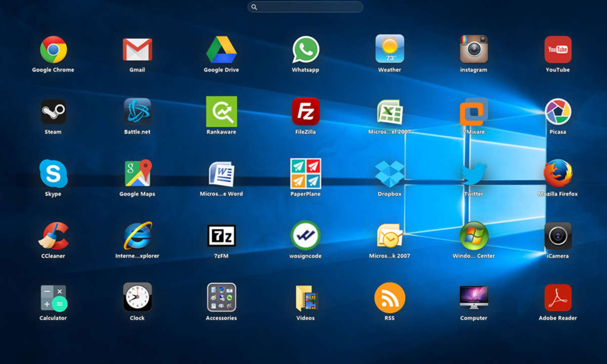Launch the Microsoft Office Word icon
Image resolution: width=607 pixels, height=364 pixels.
coord(222,174)
